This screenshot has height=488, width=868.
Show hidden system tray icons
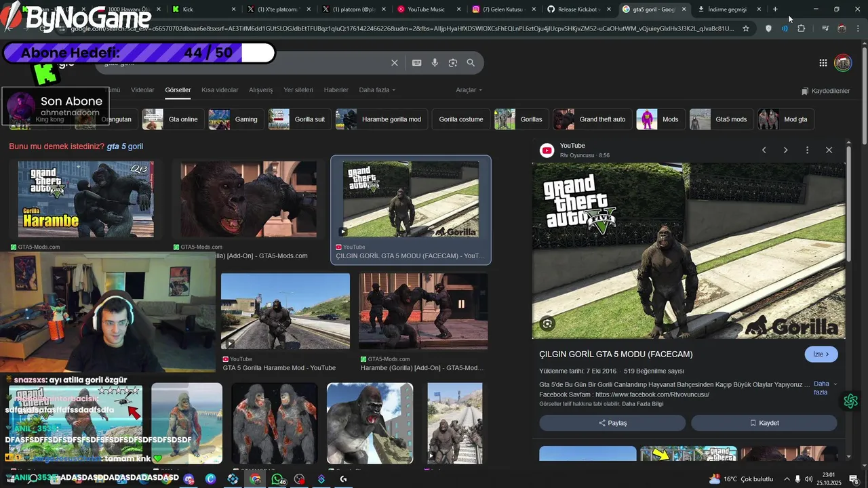click(x=787, y=479)
